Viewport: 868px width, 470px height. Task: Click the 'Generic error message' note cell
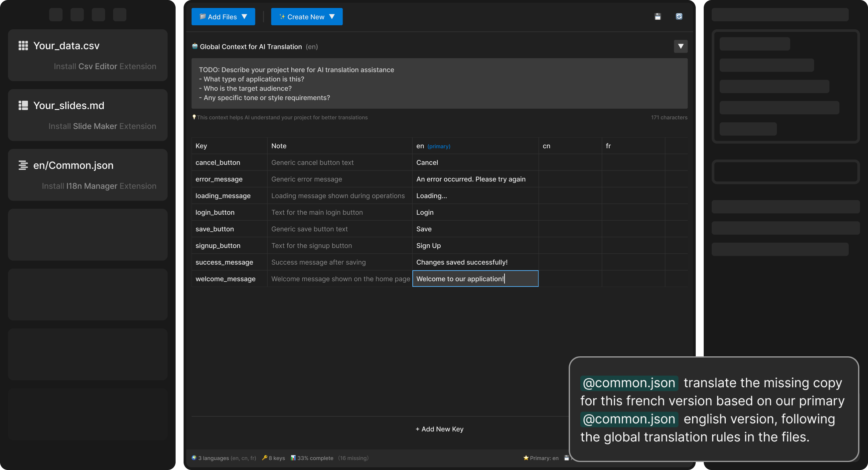(x=340, y=179)
